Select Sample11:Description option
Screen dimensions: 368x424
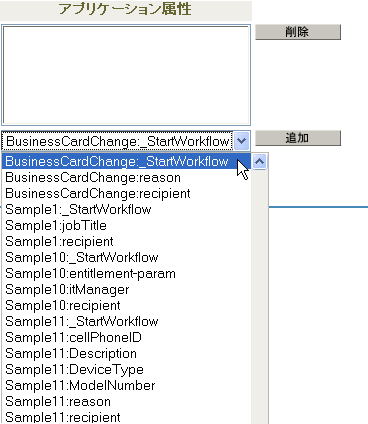tap(126, 353)
